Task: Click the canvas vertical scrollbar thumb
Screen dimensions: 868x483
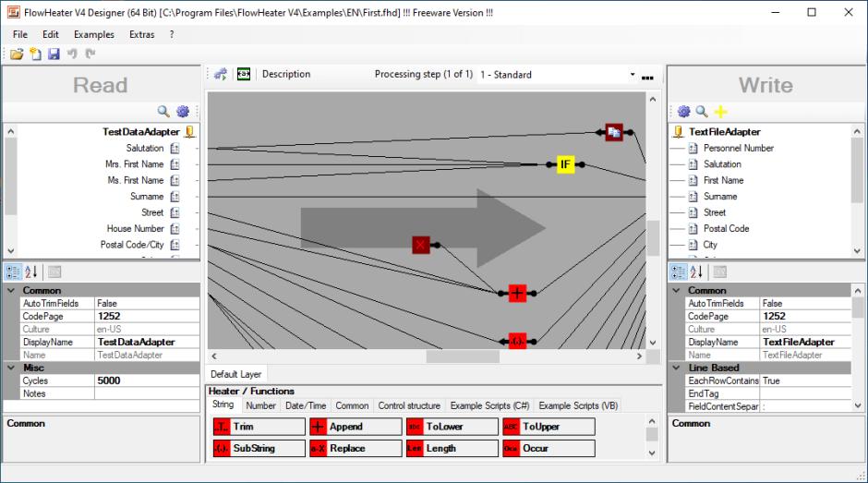Action: (653, 238)
